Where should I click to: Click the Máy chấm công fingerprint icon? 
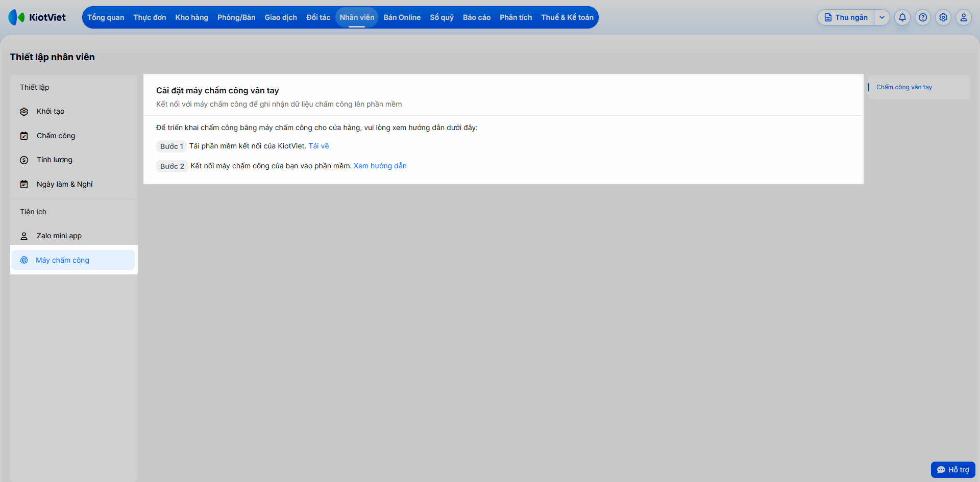point(24,260)
